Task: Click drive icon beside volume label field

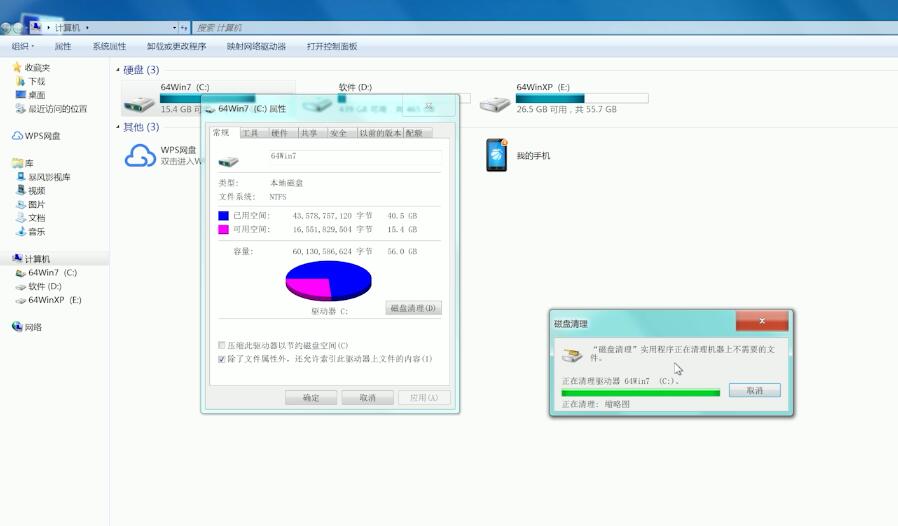Action: [x=229, y=162]
